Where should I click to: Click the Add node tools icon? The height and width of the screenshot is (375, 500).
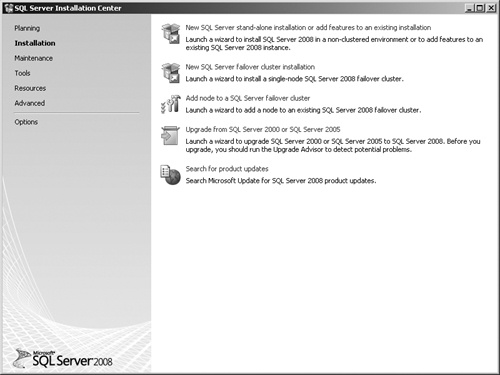point(171,104)
